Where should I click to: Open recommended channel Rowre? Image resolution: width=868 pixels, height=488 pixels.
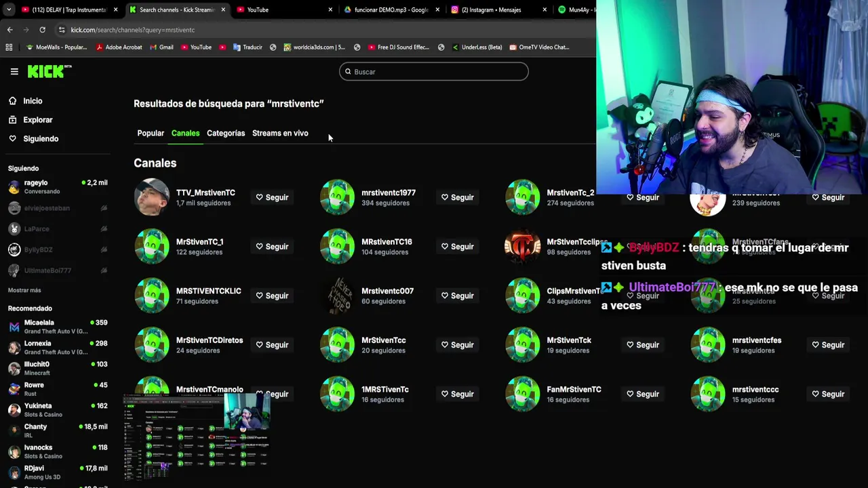[x=58, y=389]
